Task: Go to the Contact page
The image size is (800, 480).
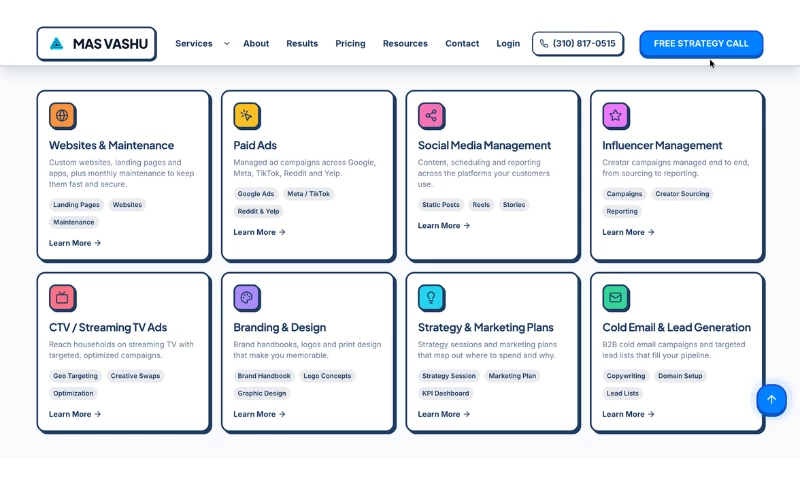Action: tap(462, 44)
